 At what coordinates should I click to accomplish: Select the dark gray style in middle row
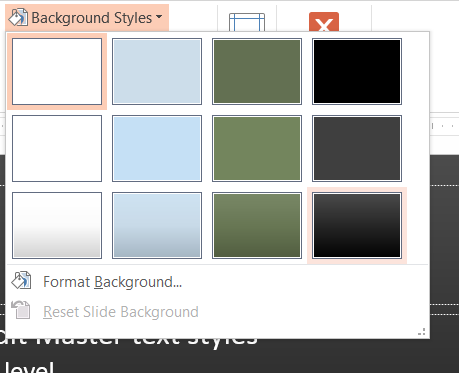[x=357, y=148]
